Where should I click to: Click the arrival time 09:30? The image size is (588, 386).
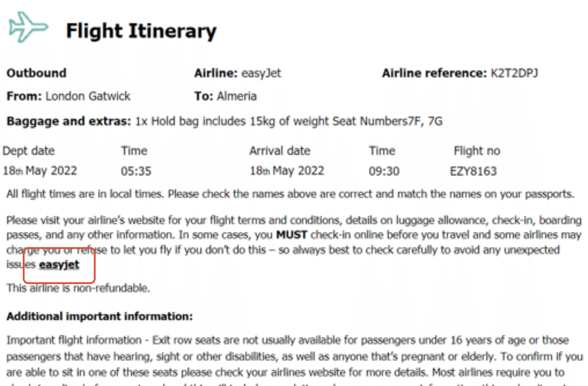click(384, 172)
